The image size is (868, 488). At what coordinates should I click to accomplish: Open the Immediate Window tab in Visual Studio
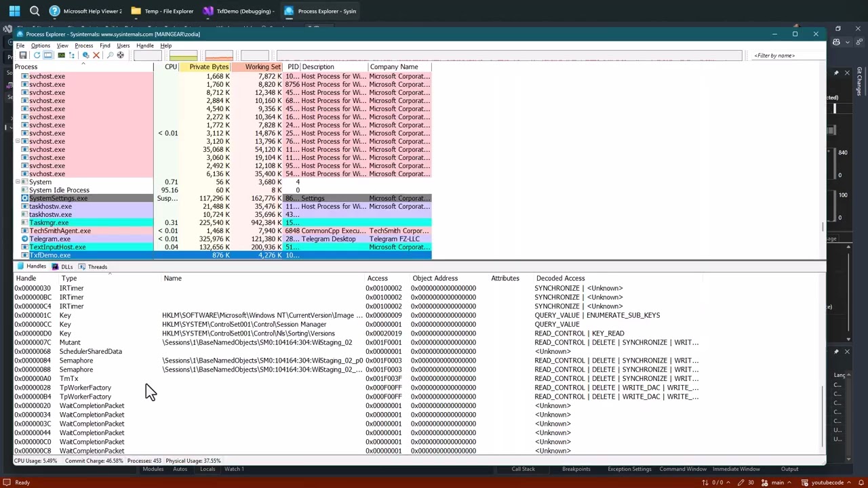[x=736, y=469]
